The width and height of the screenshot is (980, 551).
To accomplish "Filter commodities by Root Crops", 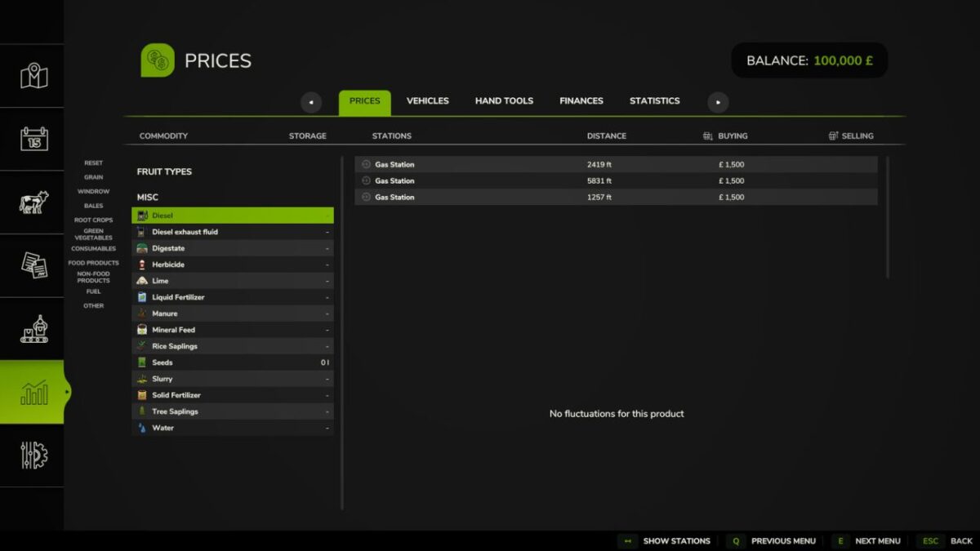I will click(94, 220).
